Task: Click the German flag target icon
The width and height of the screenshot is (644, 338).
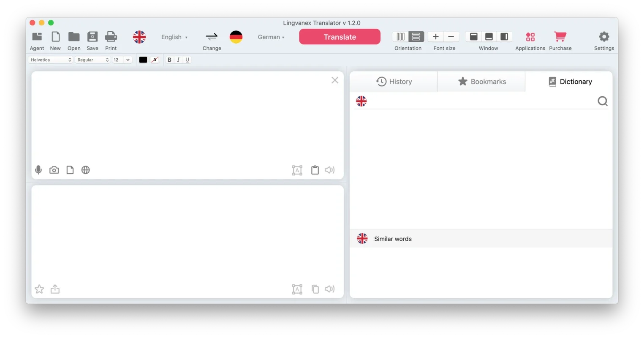Action: click(x=236, y=37)
